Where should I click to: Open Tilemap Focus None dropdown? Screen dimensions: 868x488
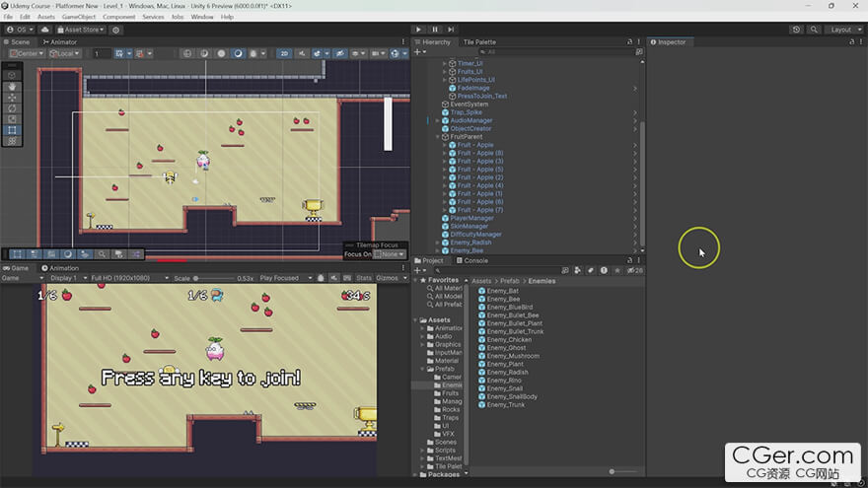(x=390, y=254)
